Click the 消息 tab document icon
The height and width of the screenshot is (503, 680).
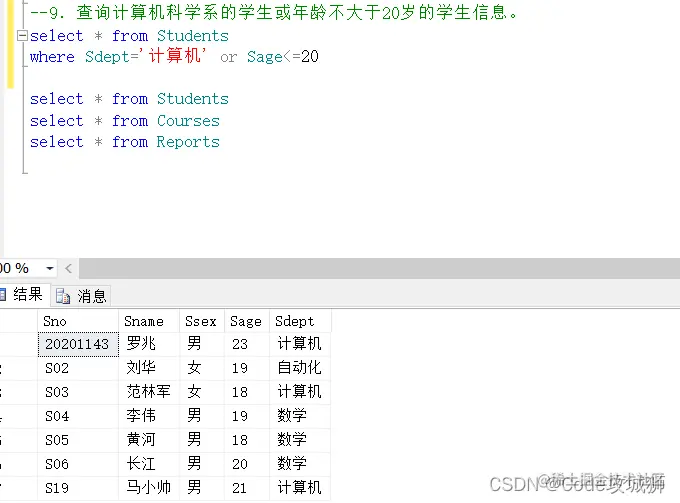tap(63, 296)
